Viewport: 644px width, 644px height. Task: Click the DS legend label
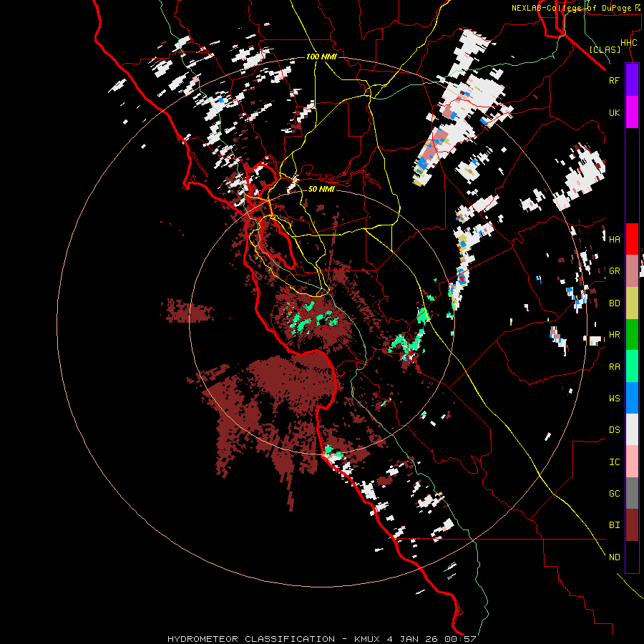[x=614, y=430]
